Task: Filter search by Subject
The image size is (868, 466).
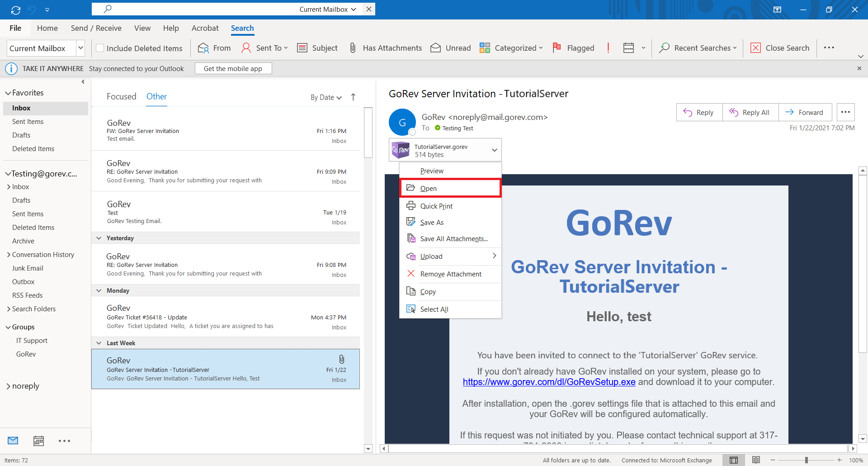Action: [x=317, y=48]
